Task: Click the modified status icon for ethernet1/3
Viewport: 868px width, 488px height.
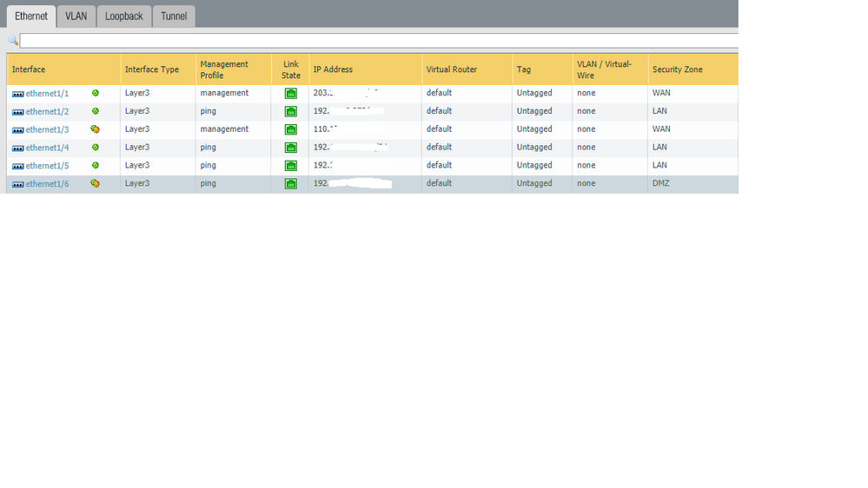Action: (96, 129)
